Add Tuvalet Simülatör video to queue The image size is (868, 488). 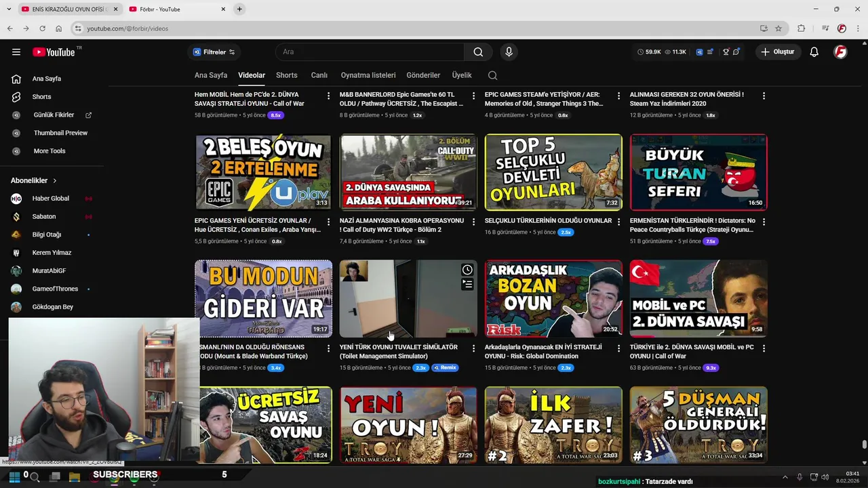(x=467, y=285)
